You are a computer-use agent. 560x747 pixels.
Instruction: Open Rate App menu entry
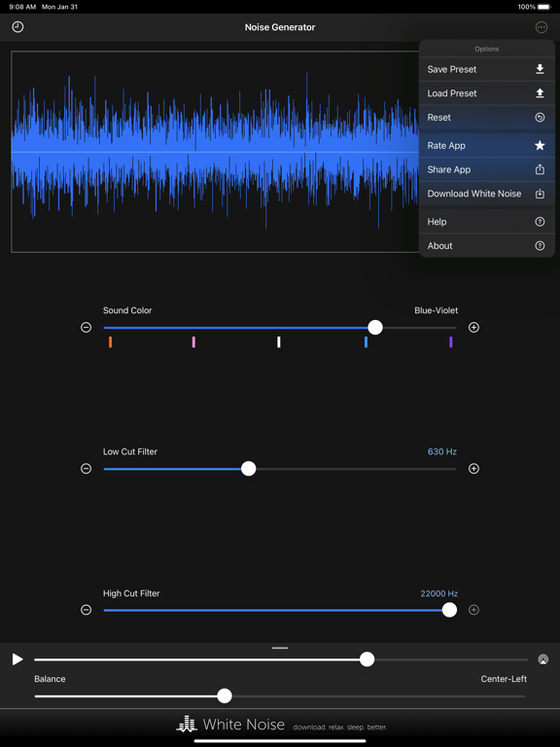pos(487,146)
